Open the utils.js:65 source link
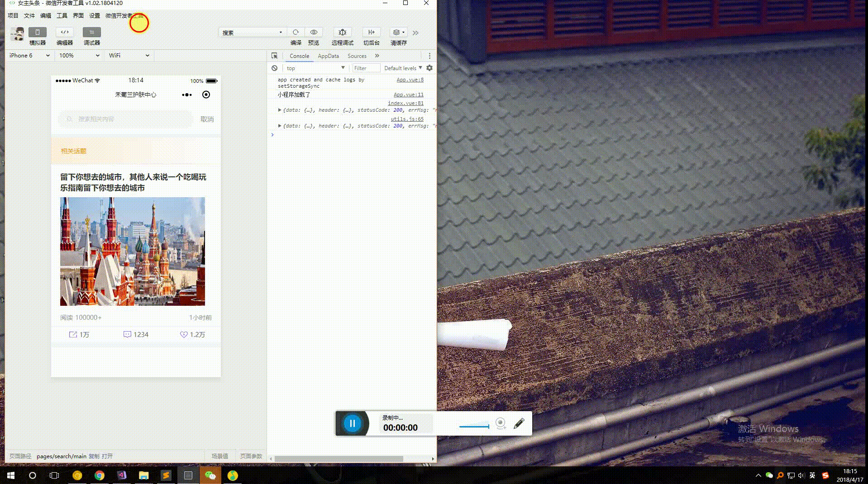The image size is (868, 484). coord(407,119)
